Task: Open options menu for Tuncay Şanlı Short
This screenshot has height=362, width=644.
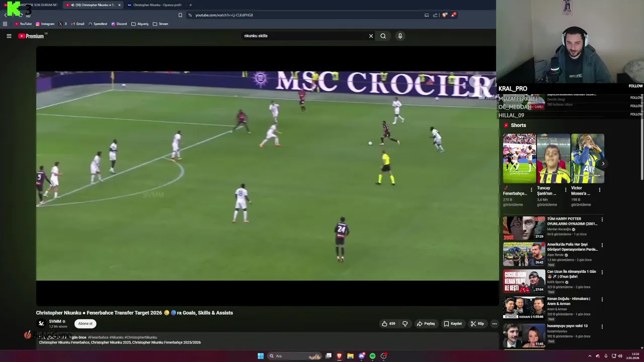Action: [x=566, y=190]
